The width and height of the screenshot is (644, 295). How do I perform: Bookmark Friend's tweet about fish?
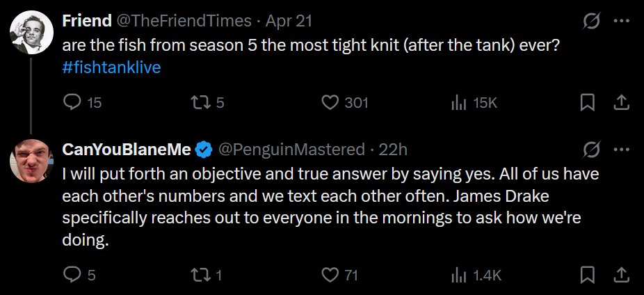point(588,103)
